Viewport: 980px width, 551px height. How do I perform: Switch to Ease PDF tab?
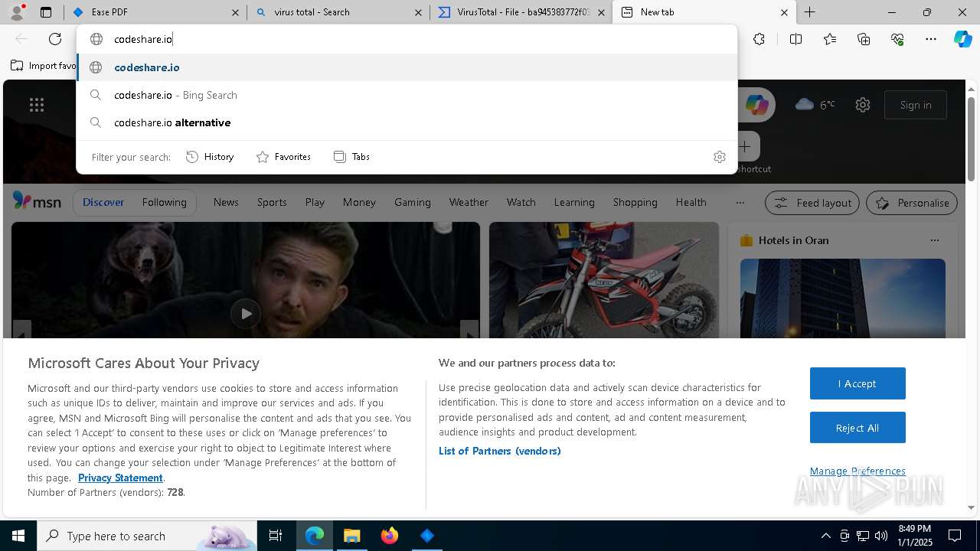155,12
